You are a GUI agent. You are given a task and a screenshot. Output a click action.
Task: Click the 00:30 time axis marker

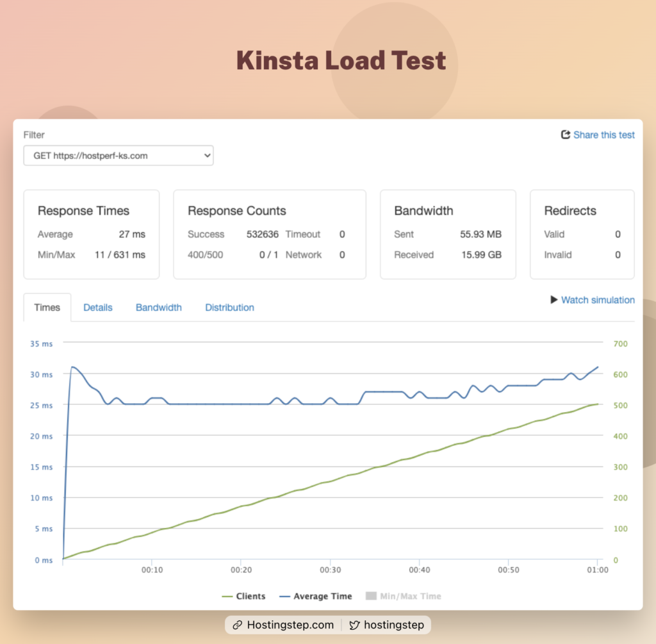pyautogui.click(x=330, y=570)
